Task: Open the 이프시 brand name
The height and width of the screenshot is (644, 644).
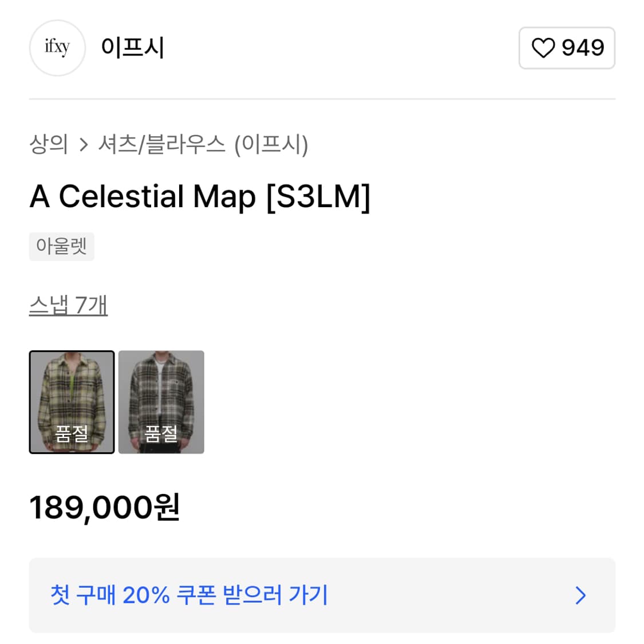Action: 133,48
